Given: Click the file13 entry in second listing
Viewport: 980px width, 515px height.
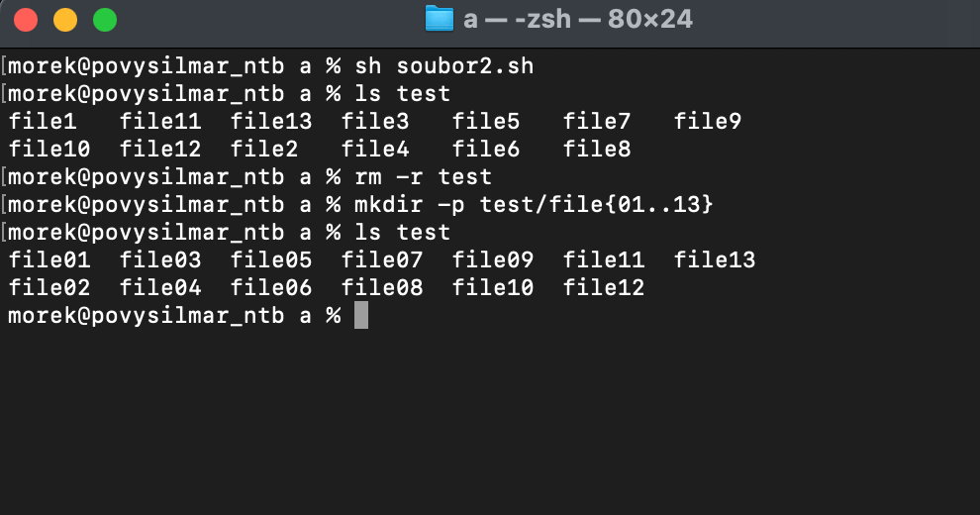Looking at the screenshot, I should coord(715,260).
